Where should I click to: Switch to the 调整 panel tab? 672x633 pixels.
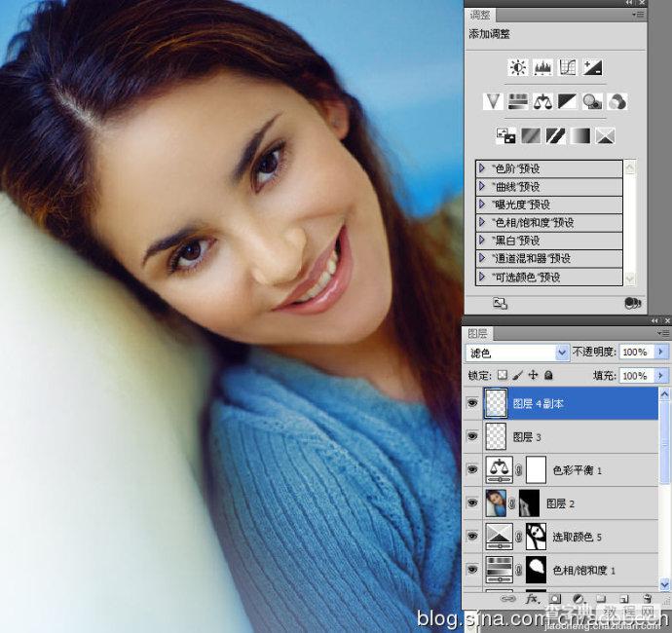[x=480, y=15]
